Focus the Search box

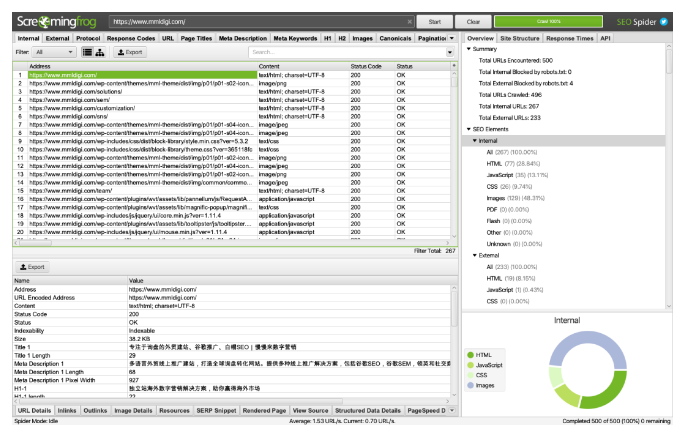click(x=348, y=52)
